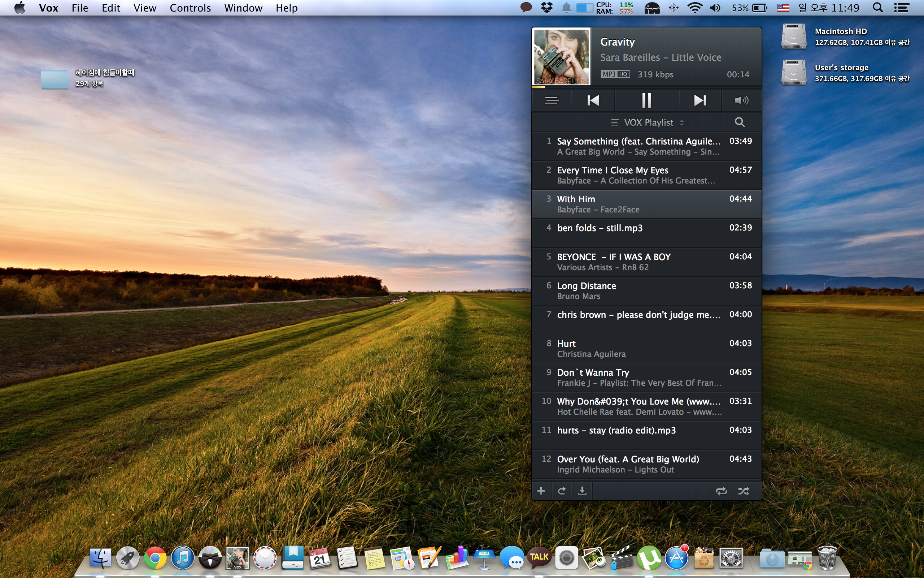Add tracks with the plus button
The height and width of the screenshot is (578, 924).
(x=541, y=491)
